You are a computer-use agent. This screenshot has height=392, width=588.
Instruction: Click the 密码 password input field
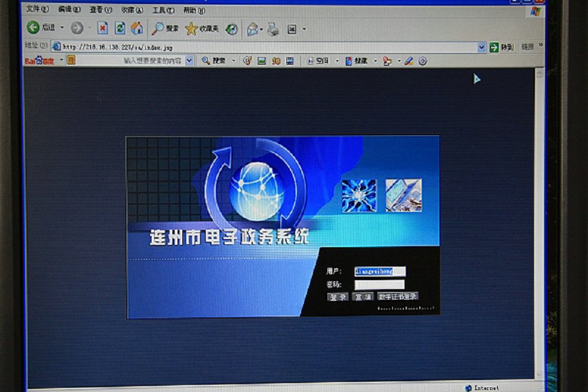coord(379,284)
